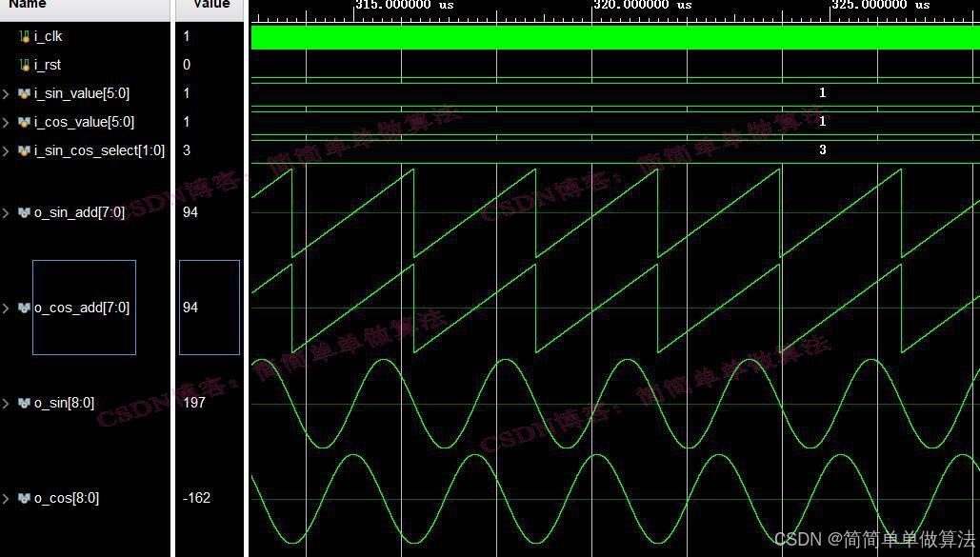Screen dimensions: 980x557
Task: Expand the o_sin[8:0] bus
Action: click(6, 404)
